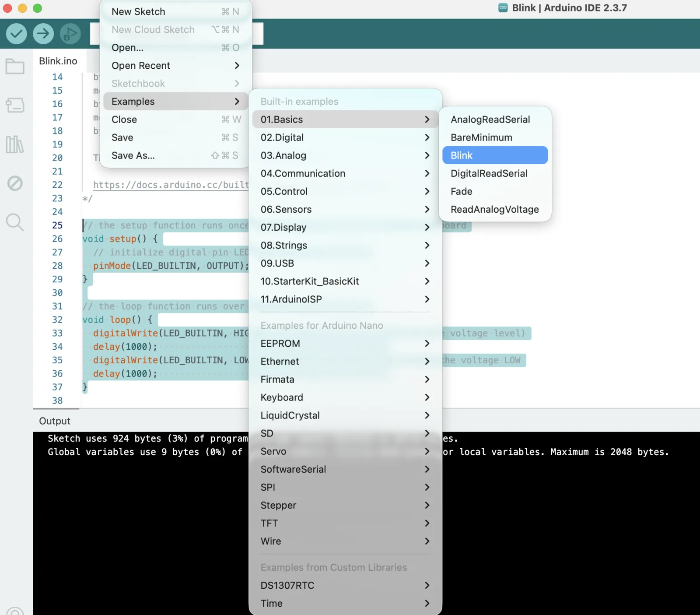Open the Search sidebar icon
This screenshot has width=700, height=615.
(15, 222)
